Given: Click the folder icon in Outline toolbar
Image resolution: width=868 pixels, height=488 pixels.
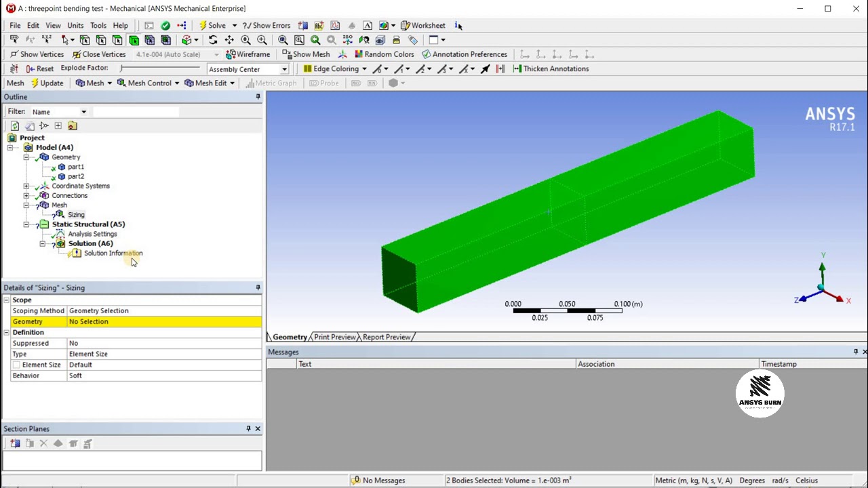Looking at the screenshot, I should point(73,125).
